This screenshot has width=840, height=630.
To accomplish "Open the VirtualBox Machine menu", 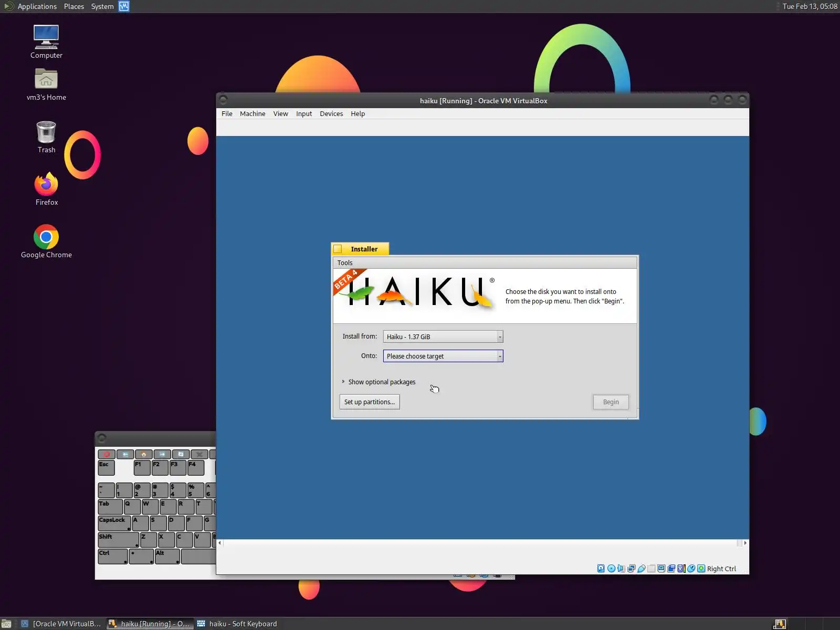I will click(253, 113).
